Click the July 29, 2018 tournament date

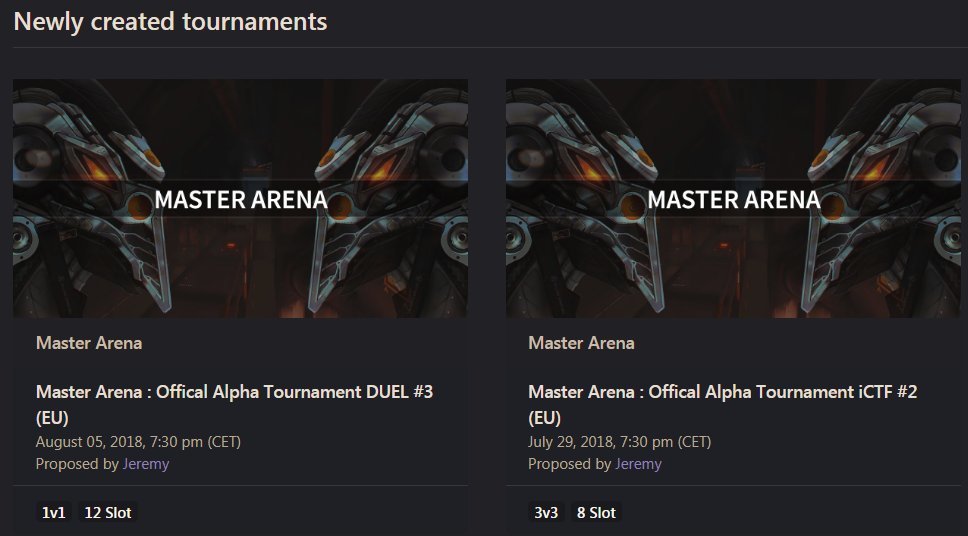coord(619,441)
